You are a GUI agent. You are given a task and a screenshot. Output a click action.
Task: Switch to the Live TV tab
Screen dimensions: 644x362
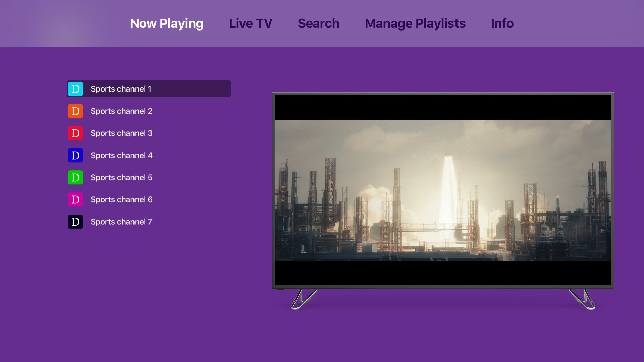pos(251,23)
